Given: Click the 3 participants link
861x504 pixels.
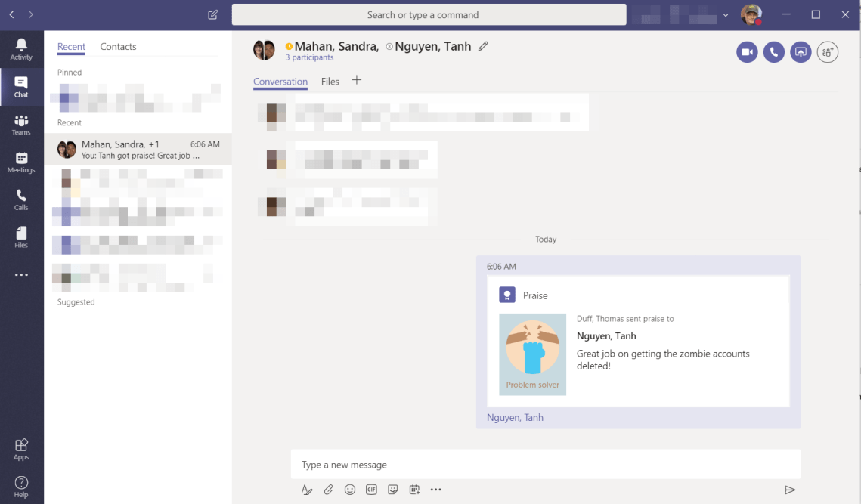Looking at the screenshot, I should point(309,58).
